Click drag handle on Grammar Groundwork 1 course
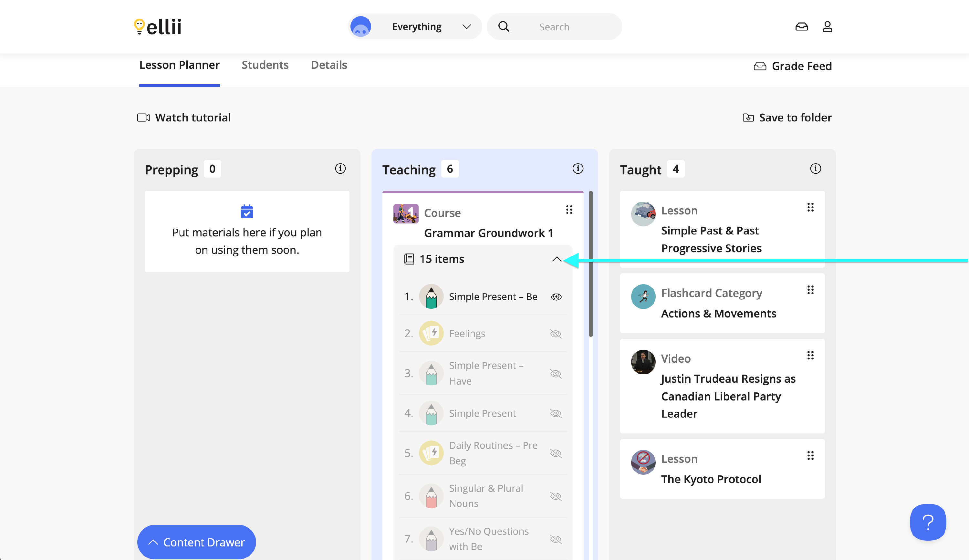Image resolution: width=969 pixels, height=560 pixels. tap(569, 210)
